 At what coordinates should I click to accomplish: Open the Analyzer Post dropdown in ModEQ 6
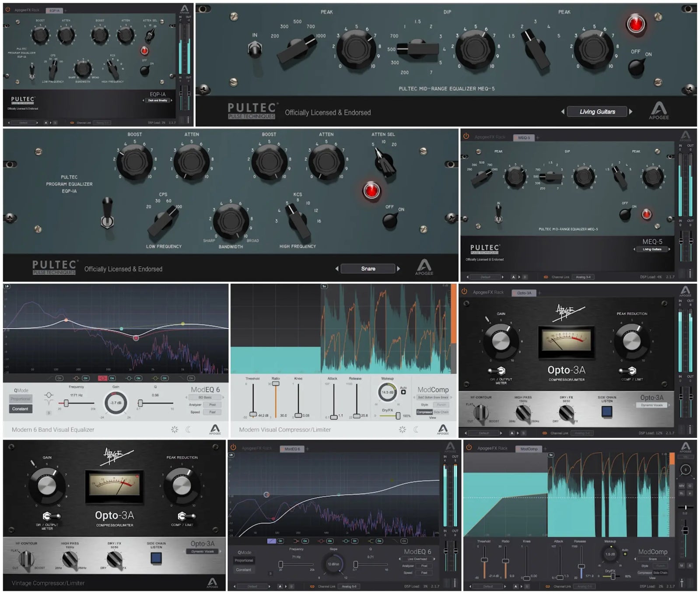click(212, 405)
